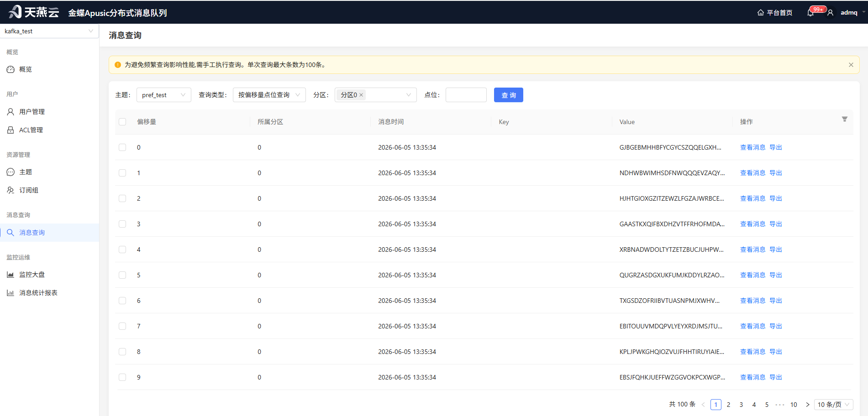Go to page 10 in pagination

click(794, 405)
